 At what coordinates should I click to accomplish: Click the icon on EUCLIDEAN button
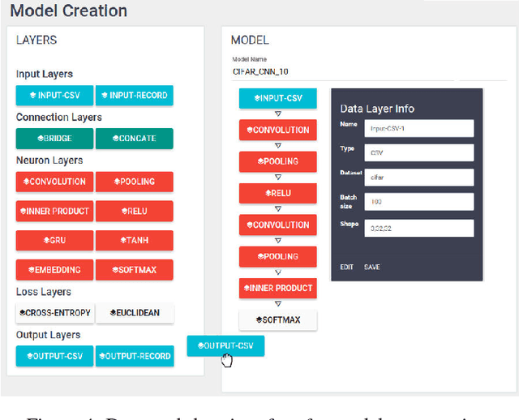pyautogui.click(x=114, y=313)
